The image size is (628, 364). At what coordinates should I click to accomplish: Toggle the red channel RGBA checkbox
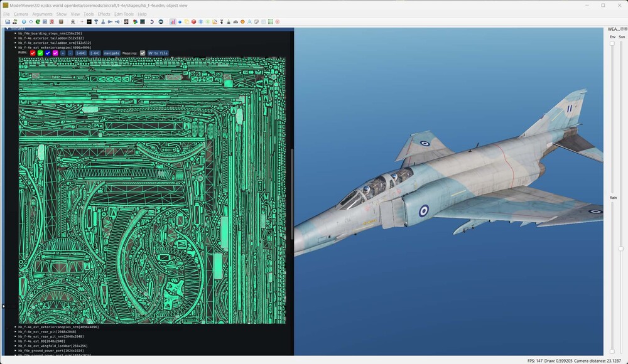coord(33,53)
